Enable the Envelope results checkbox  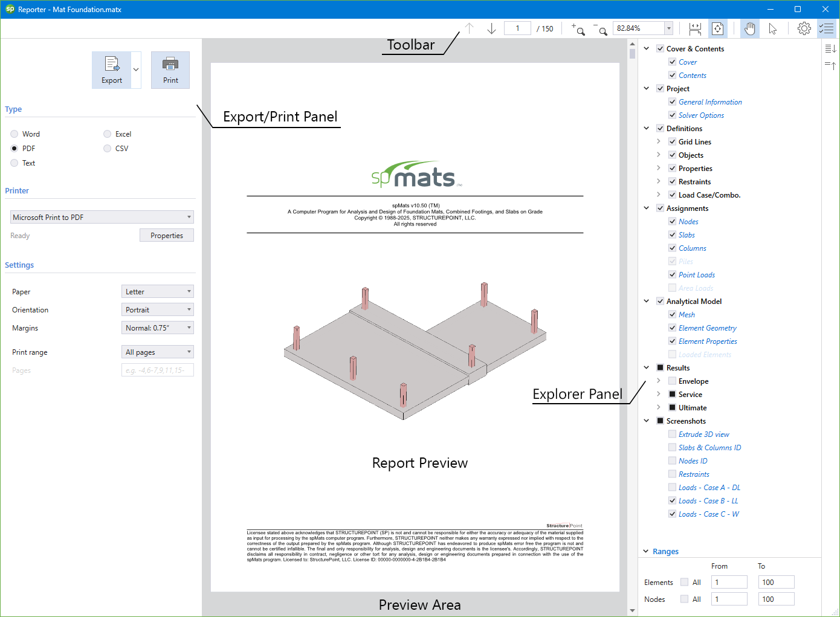click(672, 381)
